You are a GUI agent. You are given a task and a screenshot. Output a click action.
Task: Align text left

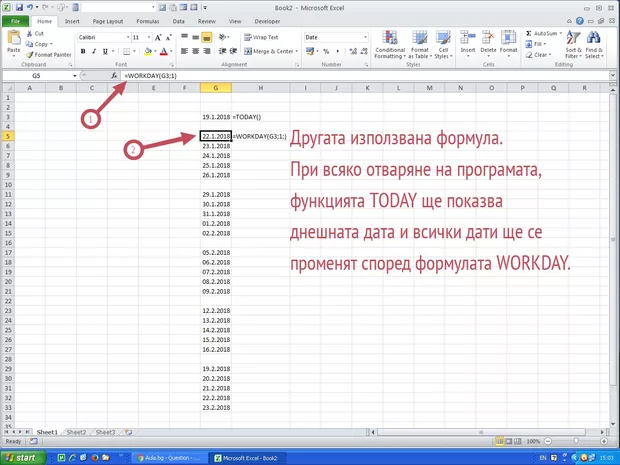tap(184, 51)
